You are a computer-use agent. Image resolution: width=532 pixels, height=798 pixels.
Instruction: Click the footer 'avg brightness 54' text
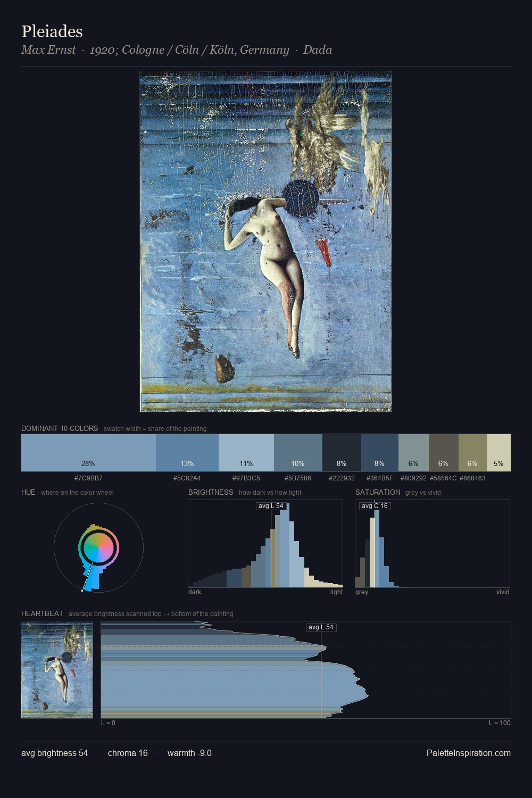(x=55, y=753)
